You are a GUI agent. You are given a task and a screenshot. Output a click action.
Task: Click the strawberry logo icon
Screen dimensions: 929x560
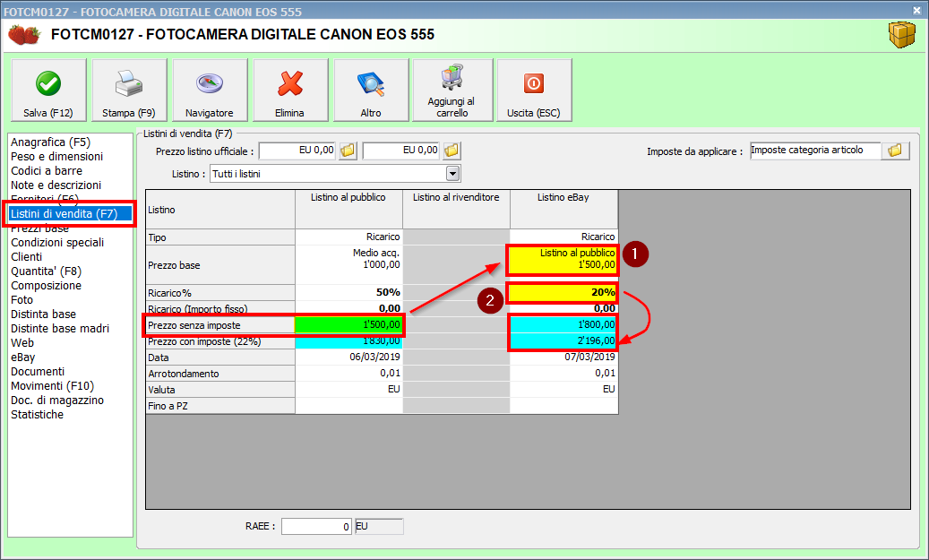24,35
